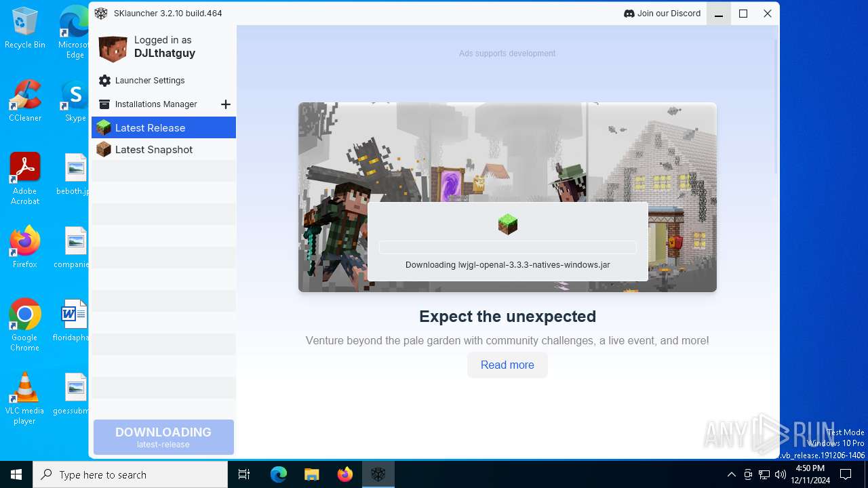Open Microsoft Edge desktop shortcut
Viewport: 868px width, 488px height.
[75, 33]
